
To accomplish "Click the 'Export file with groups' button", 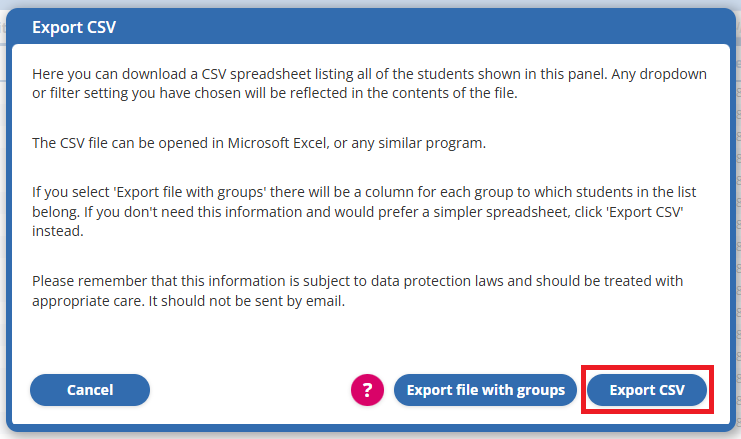I will coord(487,390).
